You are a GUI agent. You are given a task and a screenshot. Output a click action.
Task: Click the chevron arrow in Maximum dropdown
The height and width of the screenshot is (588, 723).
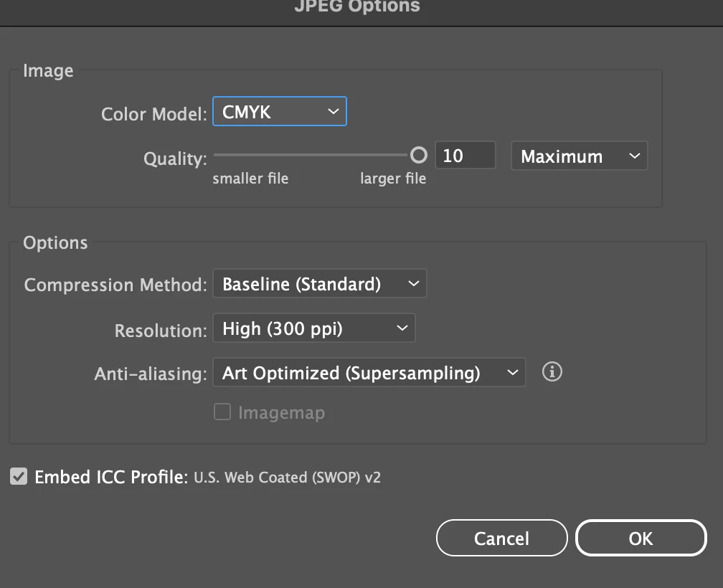point(635,156)
